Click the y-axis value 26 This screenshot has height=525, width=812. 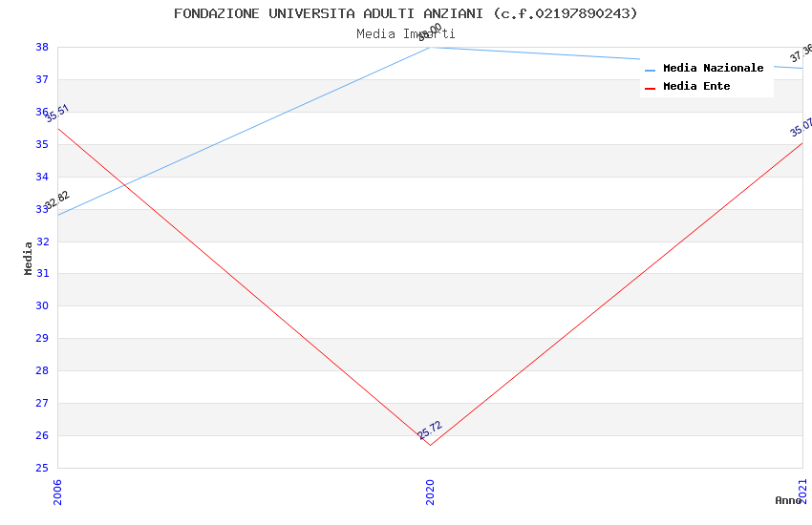click(42, 435)
